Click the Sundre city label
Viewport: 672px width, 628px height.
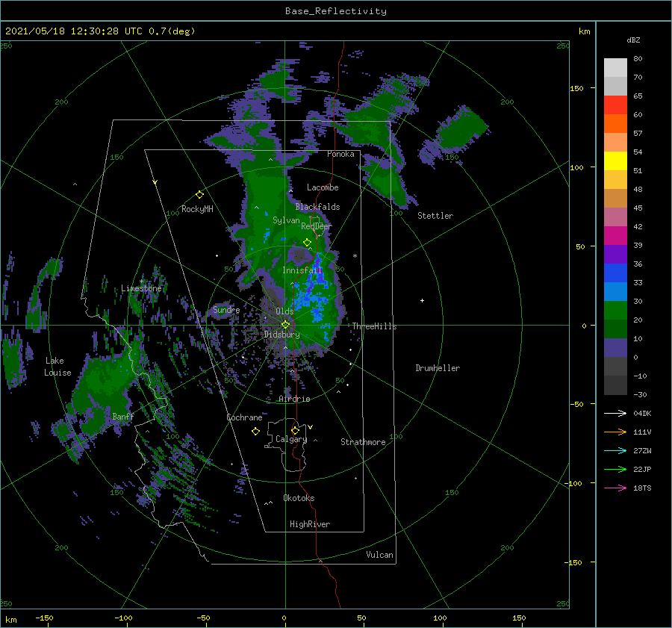point(226,310)
